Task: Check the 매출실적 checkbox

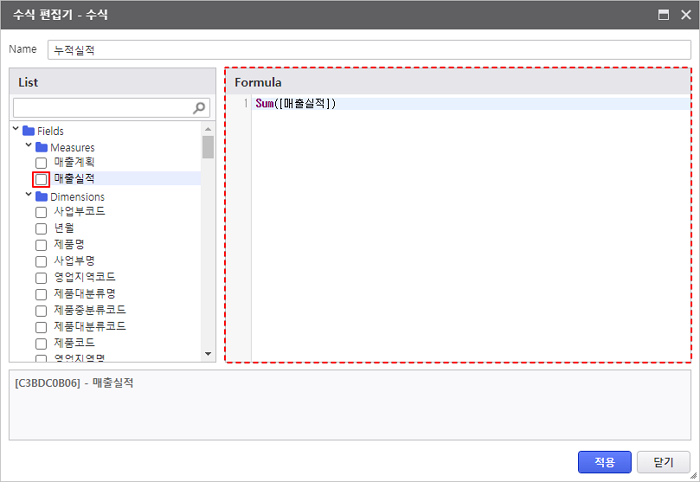Action: click(41, 179)
